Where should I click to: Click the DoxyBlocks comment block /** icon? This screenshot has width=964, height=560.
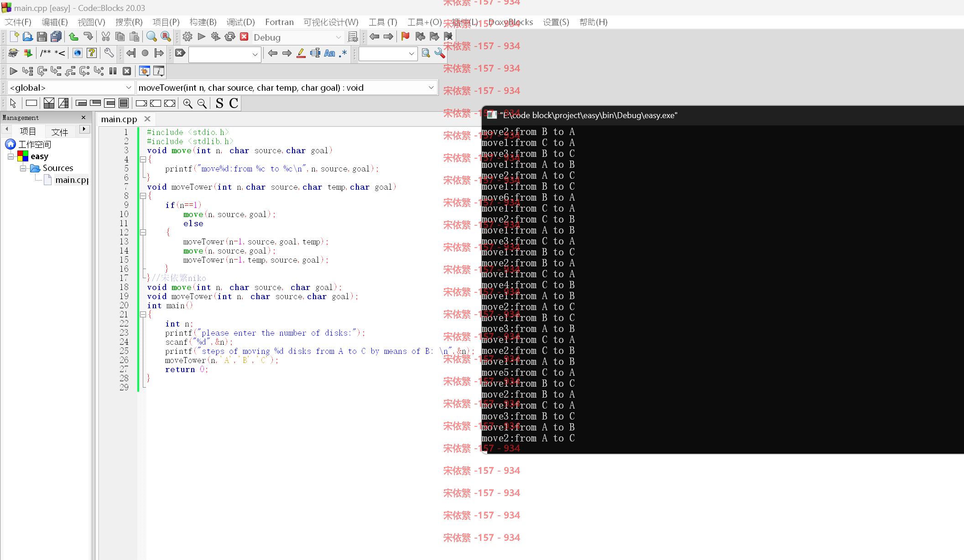(45, 53)
